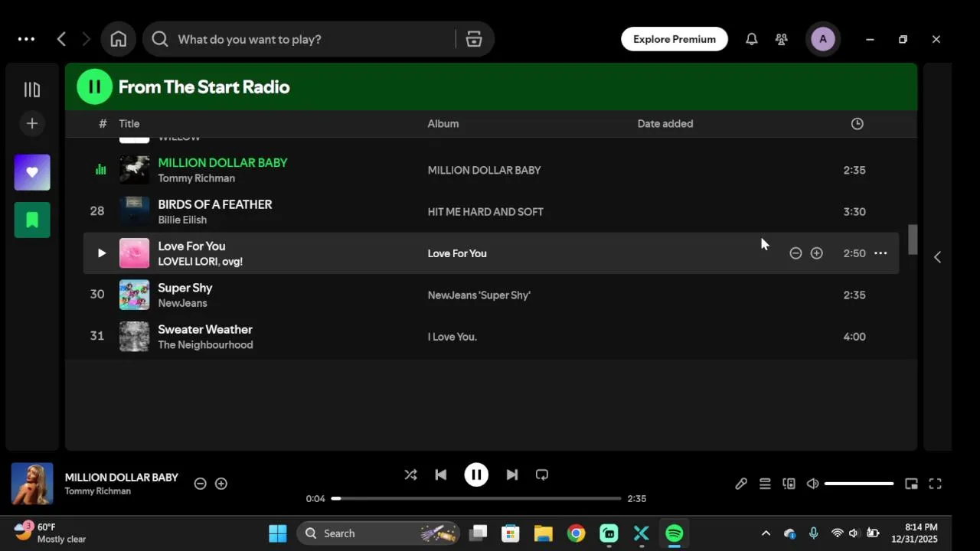
Task: Open LOVELI LORI artist link
Action: 188,262
